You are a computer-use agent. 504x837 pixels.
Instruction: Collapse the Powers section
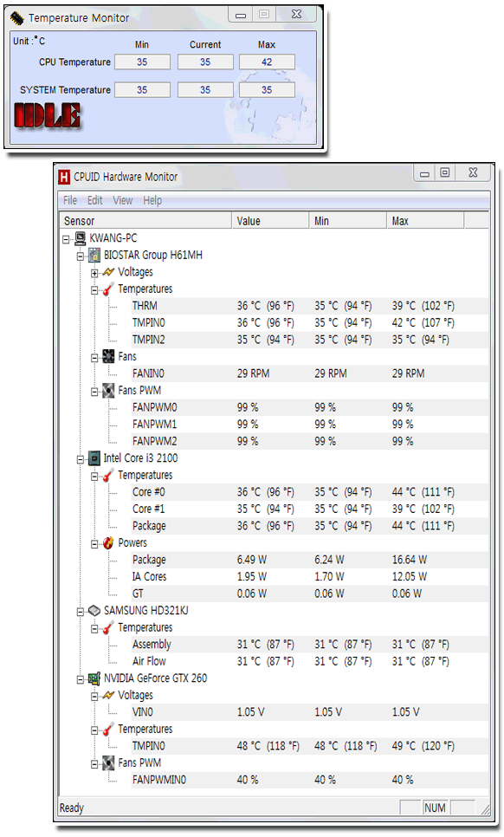point(94,544)
